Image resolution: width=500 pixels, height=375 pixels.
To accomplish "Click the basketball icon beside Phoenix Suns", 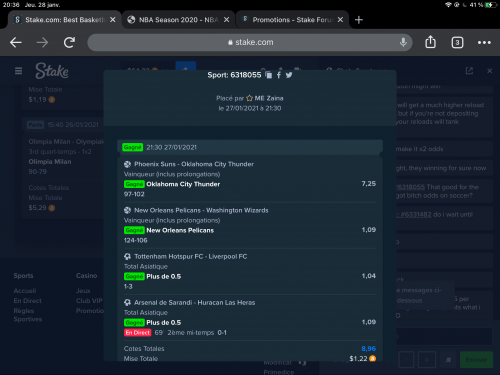I will click(x=127, y=164).
